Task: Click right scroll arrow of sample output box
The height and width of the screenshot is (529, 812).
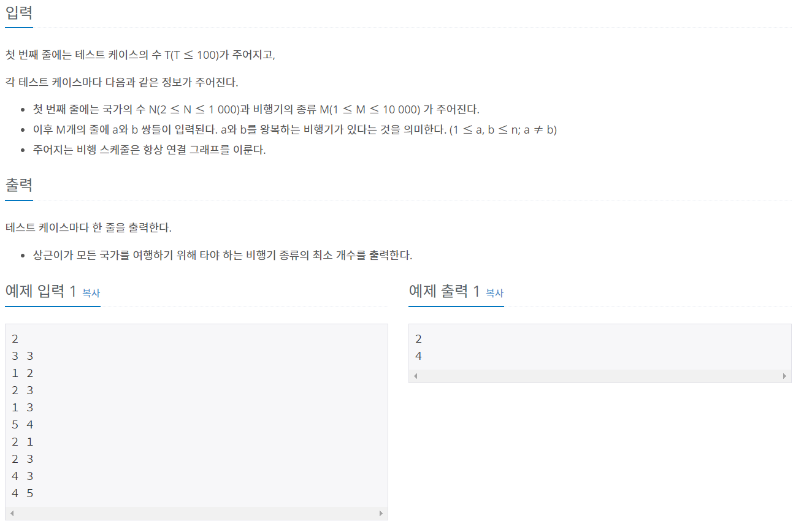Action: pos(784,376)
